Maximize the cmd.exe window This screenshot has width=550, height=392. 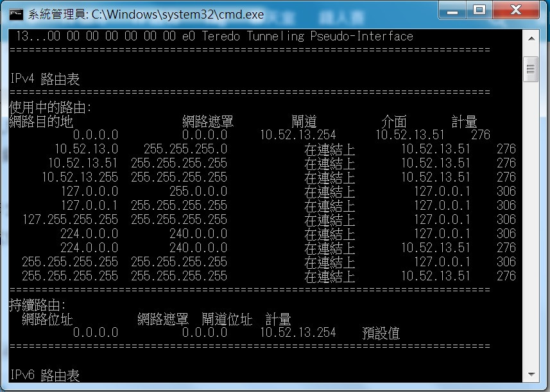point(479,10)
